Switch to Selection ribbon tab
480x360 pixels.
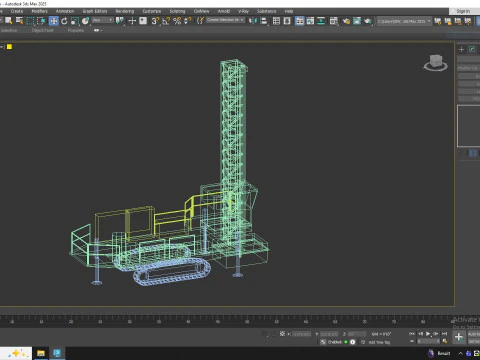pyautogui.click(x=9, y=30)
